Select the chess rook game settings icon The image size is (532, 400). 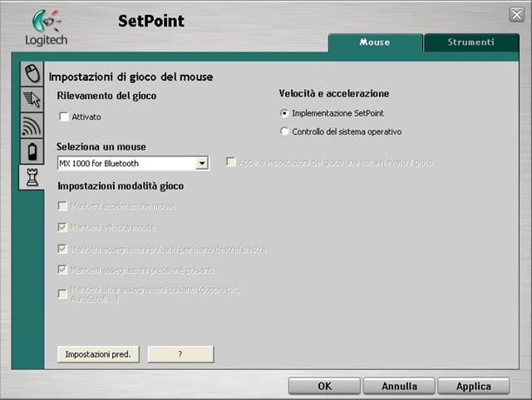click(x=32, y=177)
